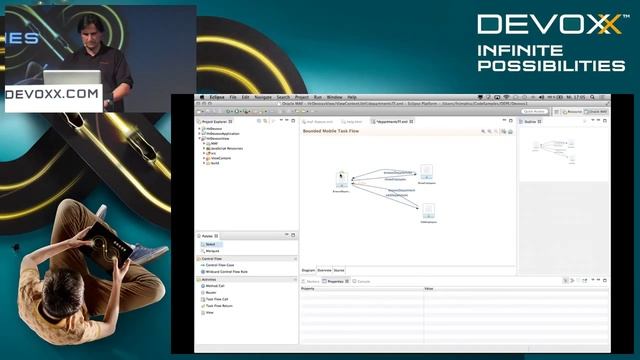The height and width of the screenshot is (360, 640).
Task: Pick Method Call activity in palette
Action: [x=213, y=286]
